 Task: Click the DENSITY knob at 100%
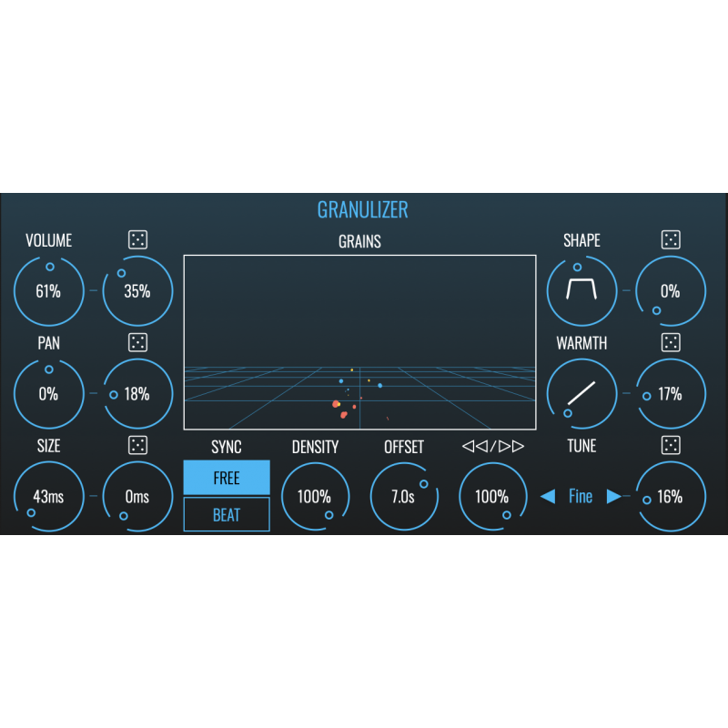315,497
